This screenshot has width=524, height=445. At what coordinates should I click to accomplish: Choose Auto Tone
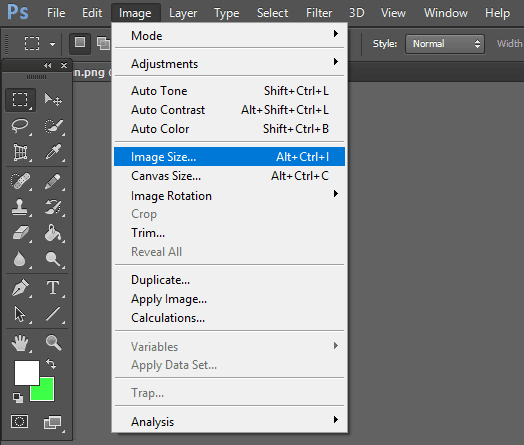click(x=229, y=91)
